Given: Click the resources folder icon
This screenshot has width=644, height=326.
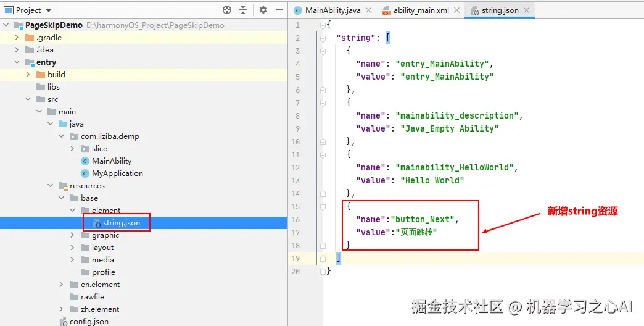Looking at the screenshot, I should coord(63,186).
